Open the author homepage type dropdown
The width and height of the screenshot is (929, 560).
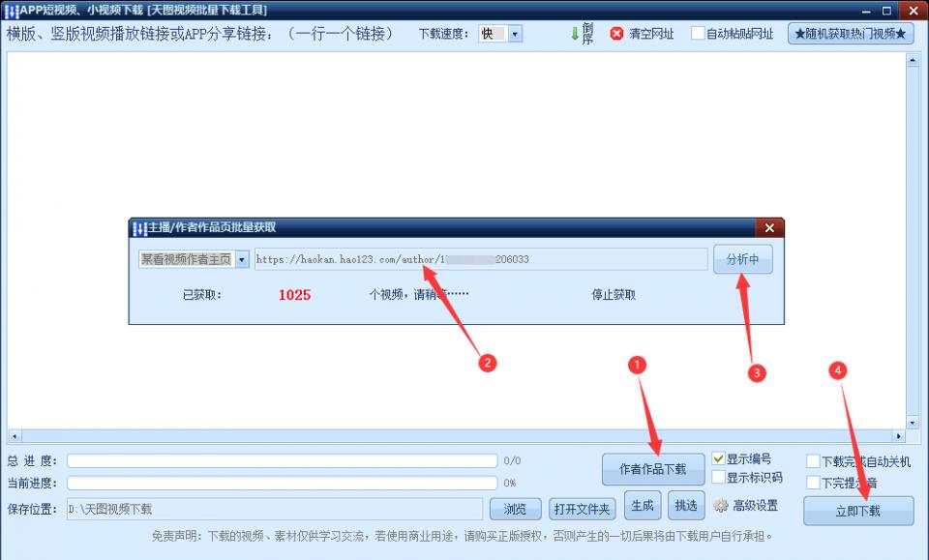pyautogui.click(x=242, y=259)
